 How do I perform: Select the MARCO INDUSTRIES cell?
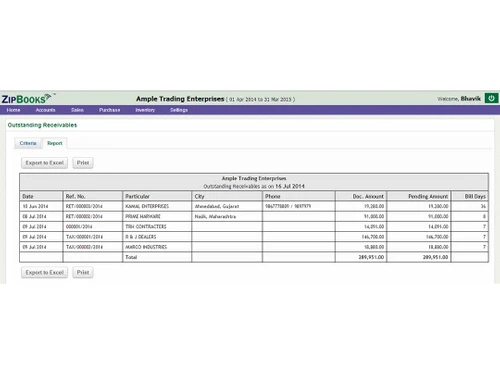(157, 247)
